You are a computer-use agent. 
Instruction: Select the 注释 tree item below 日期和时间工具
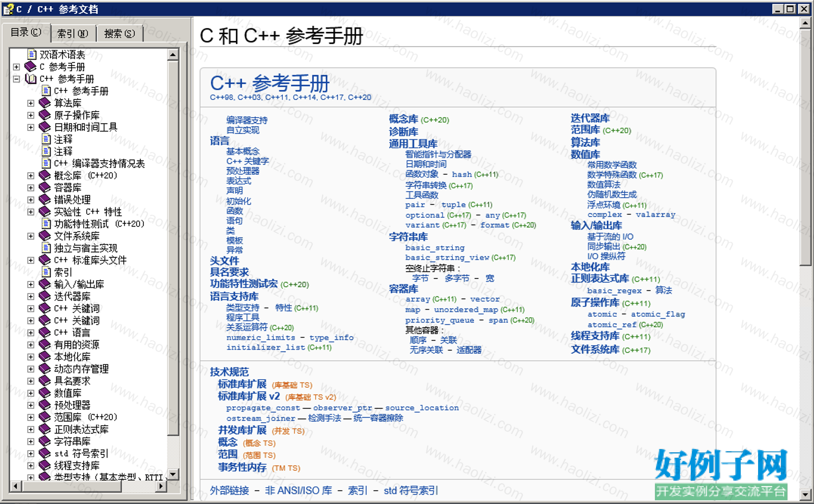tap(63, 139)
